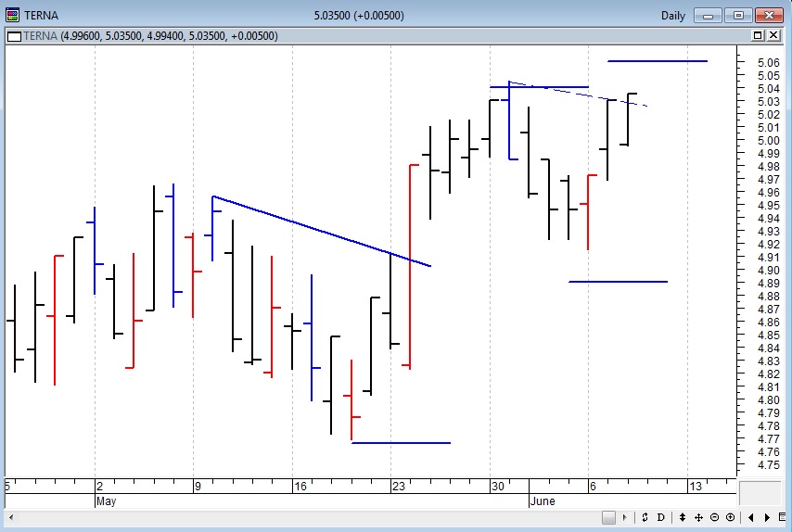Click the 'Daily' label in title bar

pyautogui.click(x=672, y=16)
